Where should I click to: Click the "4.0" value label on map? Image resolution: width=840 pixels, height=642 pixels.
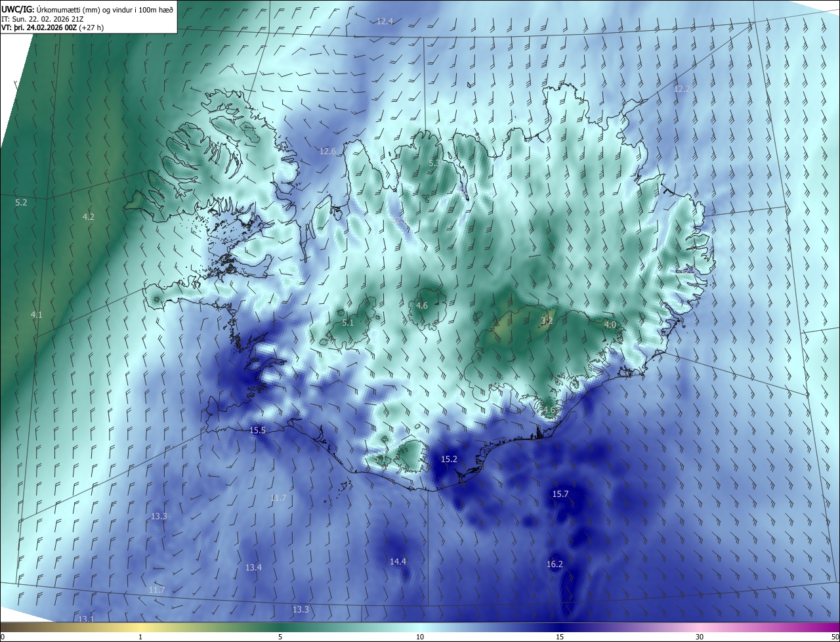tap(610, 324)
